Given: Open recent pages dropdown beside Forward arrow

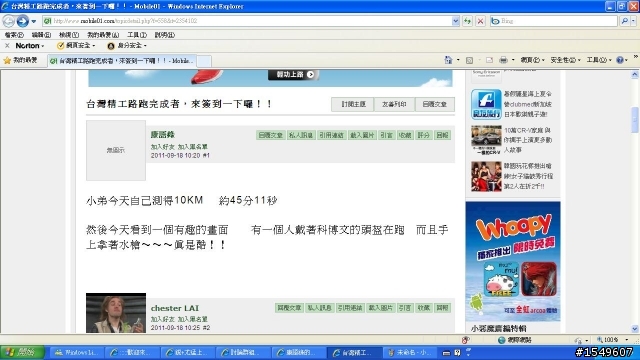Looking at the screenshot, I should point(34,21).
